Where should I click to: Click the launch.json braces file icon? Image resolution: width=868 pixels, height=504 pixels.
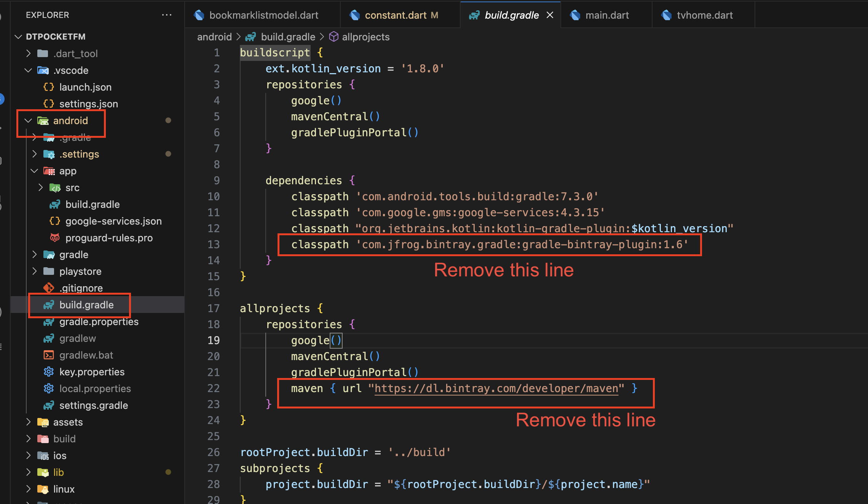point(49,87)
